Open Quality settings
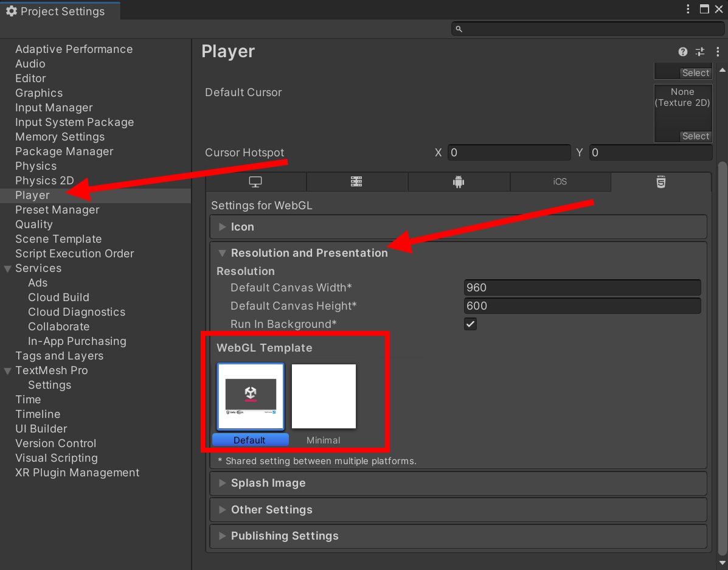 pyautogui.click(x=34, y=224)
